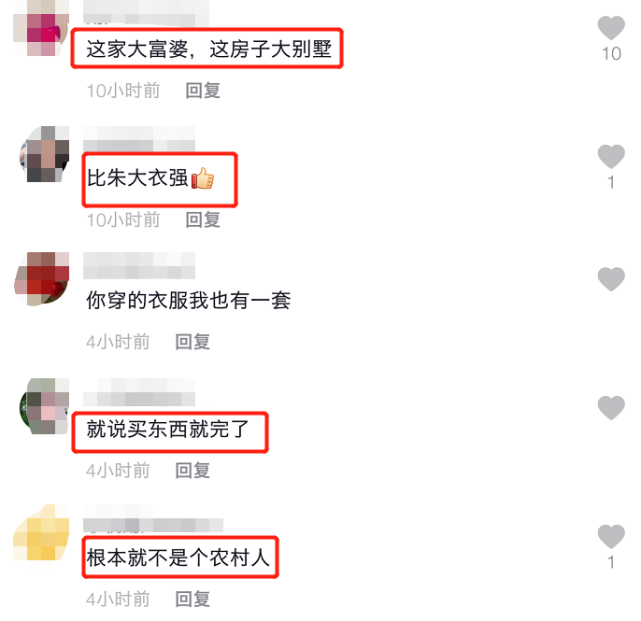Like the 就说买东西就完了 comment
The height and width of the screenshot is (621, 641).
coord(611,408)
